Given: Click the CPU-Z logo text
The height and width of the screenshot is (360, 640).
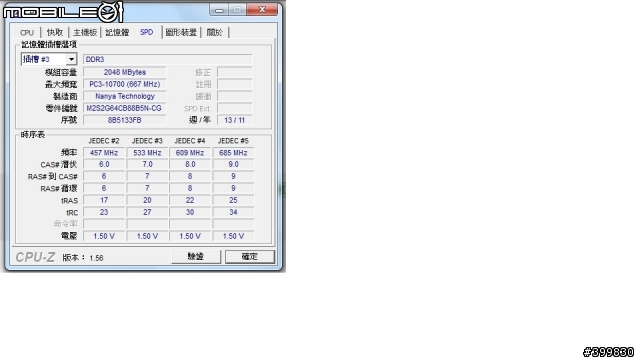Looking at the screenshot, I should (x=35, y=257).
